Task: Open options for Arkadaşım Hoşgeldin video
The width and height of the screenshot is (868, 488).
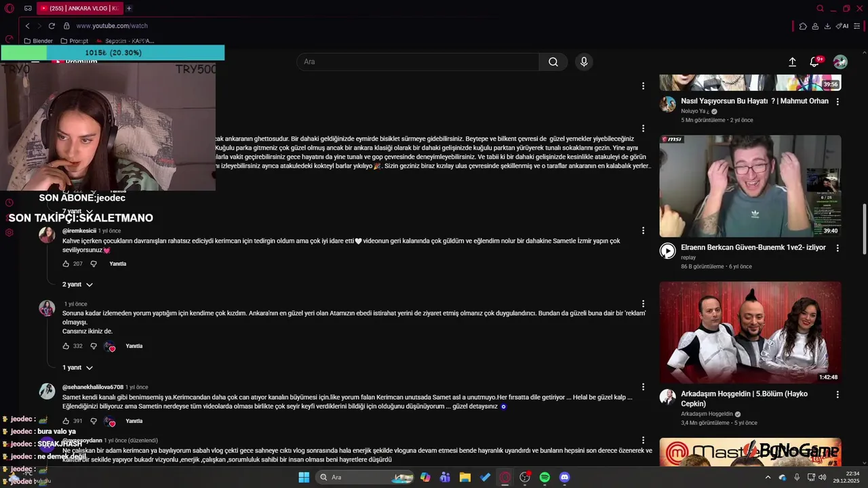Action: 837,394
